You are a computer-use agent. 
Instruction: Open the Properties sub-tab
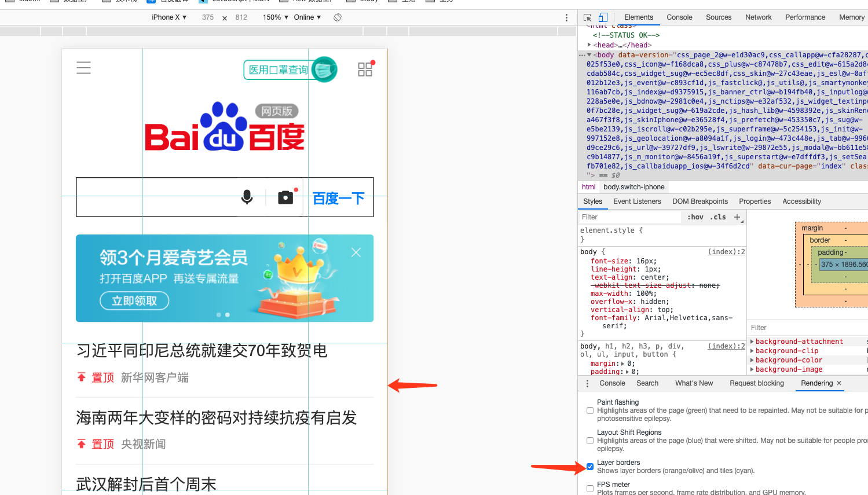click(x=755, y=201)
